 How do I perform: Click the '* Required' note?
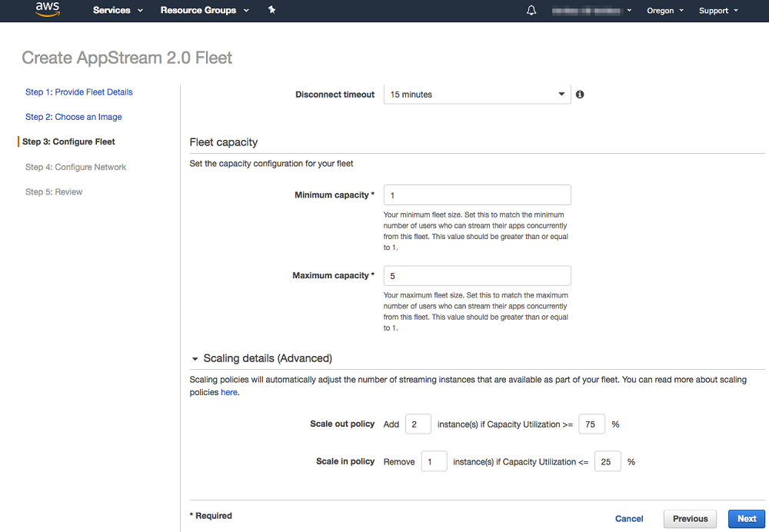tap(211, 516)
